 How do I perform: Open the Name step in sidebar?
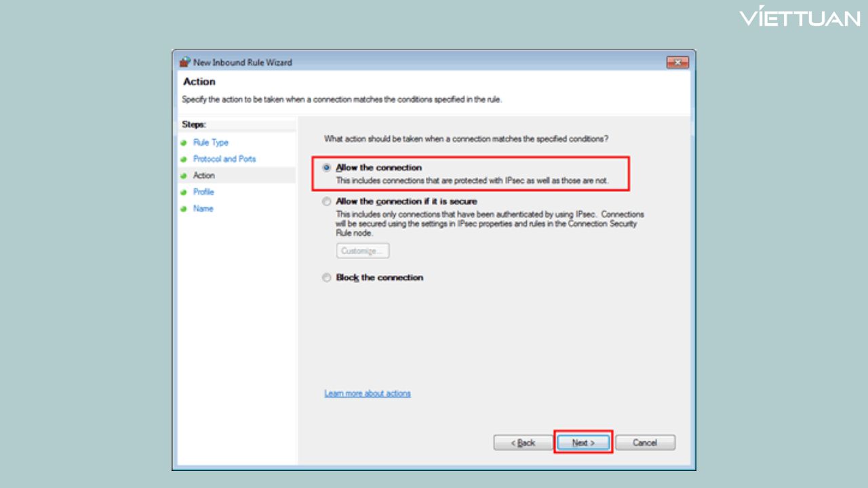click(203, 209)
